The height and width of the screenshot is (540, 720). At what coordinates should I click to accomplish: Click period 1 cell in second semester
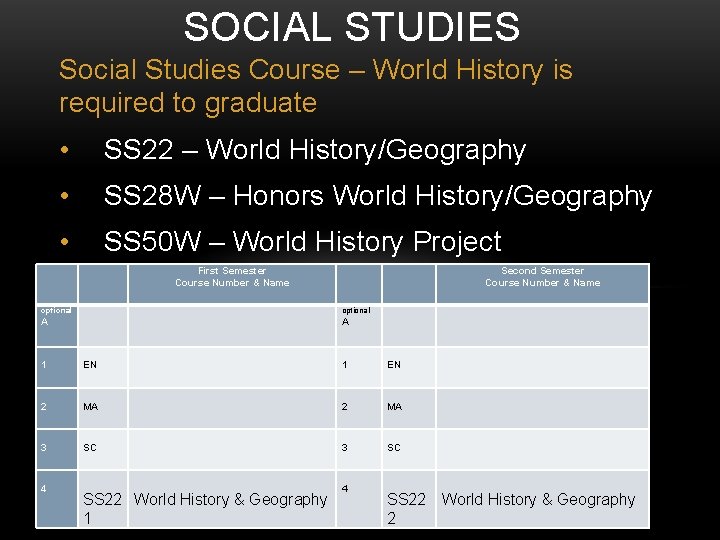tap(359, 367)
